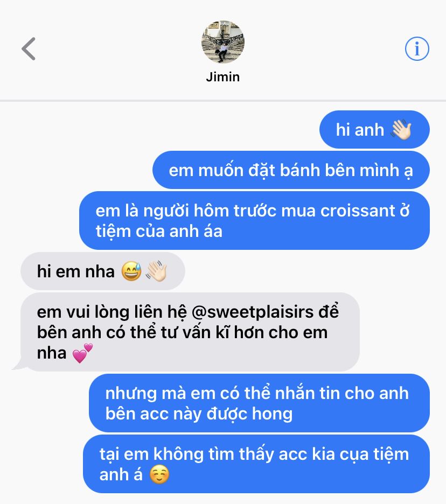The image size is (446, 504).
Task: Tap waving hand emoji in Jimin's reply
Action: [x=156, y=271]
